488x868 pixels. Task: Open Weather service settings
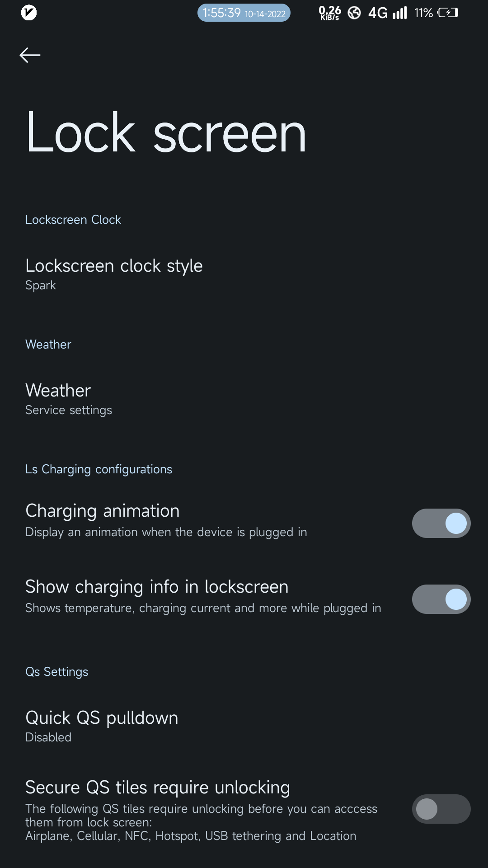(69, 399)
